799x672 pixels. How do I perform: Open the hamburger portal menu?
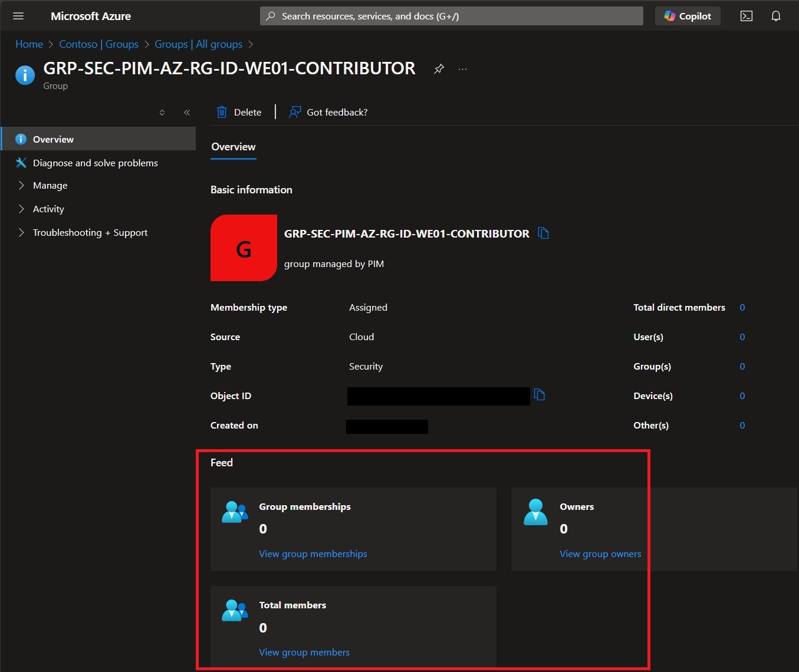click(x=18, y=16)
